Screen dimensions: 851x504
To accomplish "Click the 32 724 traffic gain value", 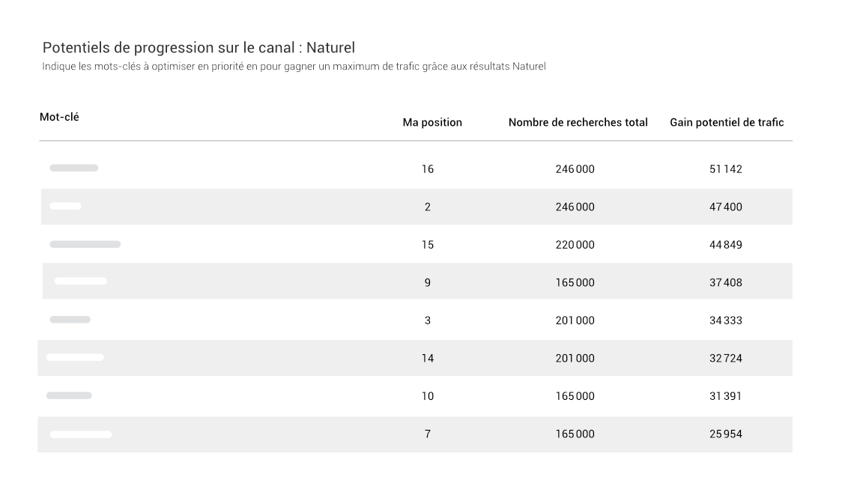I will pyautogui.click(x=726, y=358).
